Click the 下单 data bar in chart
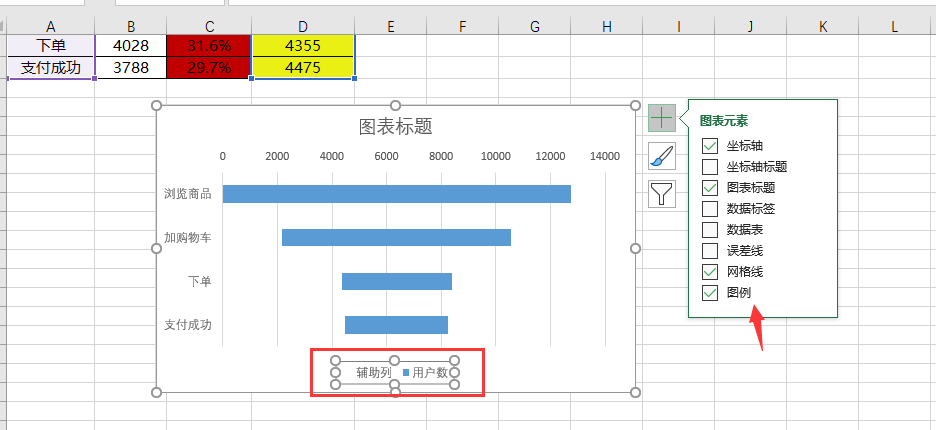 [397, 281]
